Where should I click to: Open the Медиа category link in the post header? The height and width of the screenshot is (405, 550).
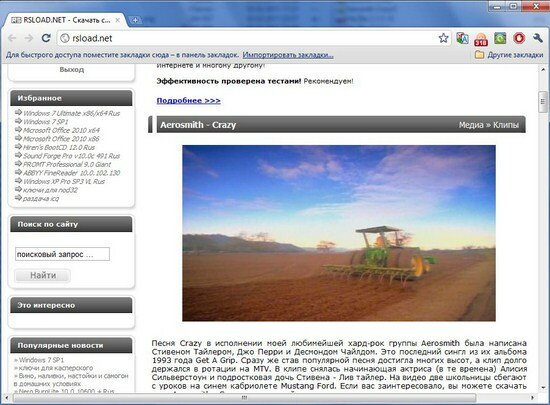(471, 125)
